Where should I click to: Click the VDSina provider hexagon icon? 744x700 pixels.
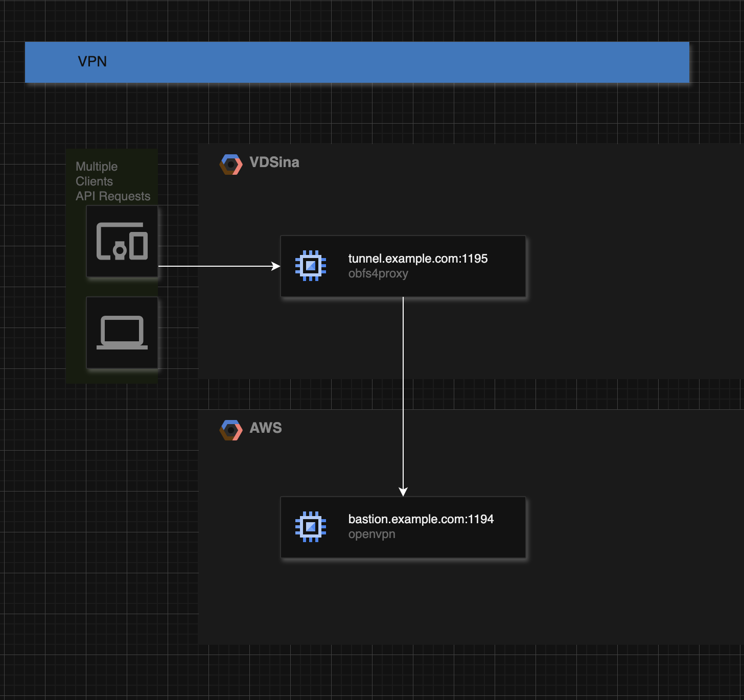coord(230,164)
